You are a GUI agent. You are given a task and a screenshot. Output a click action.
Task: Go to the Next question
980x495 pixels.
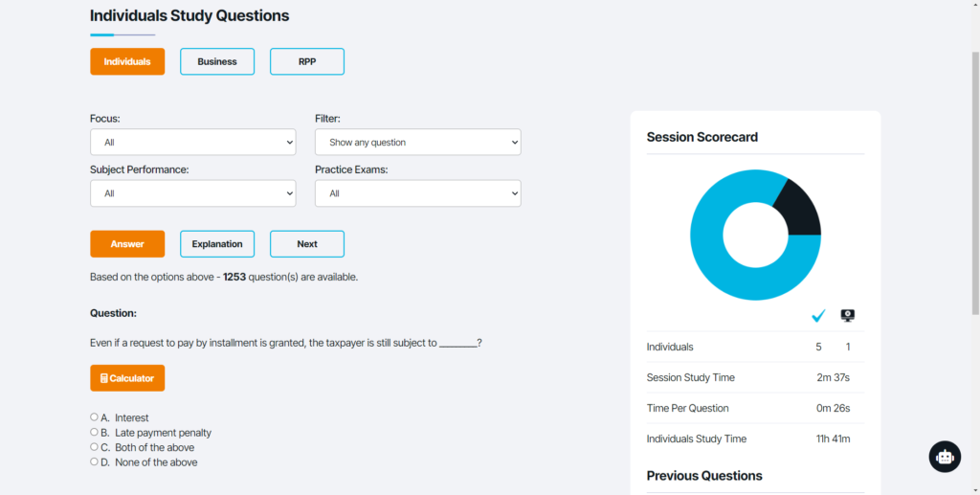307,244
